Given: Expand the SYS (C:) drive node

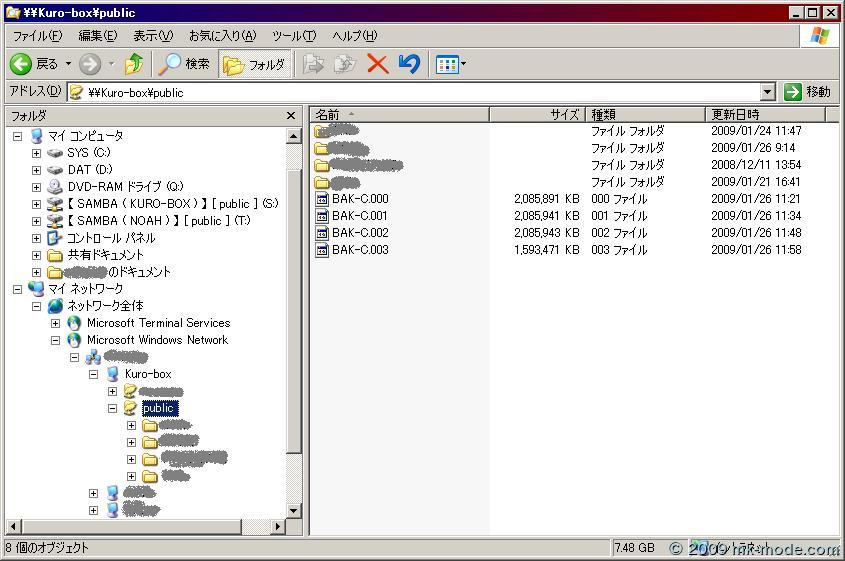Looking at the screenshot, I should 36,153.
